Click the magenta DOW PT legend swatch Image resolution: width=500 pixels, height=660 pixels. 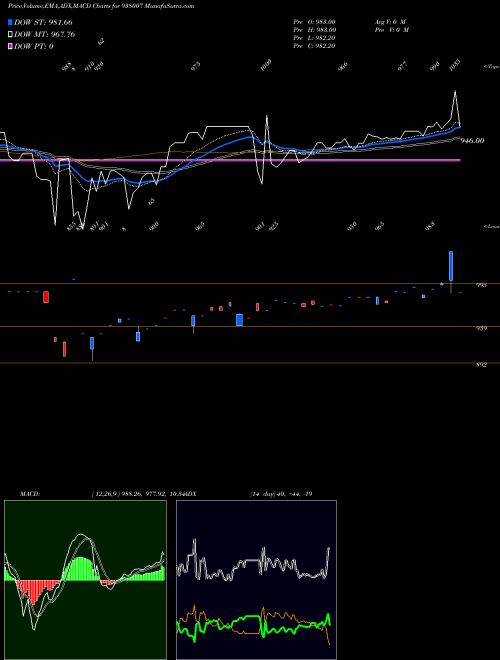click(11, 46)
